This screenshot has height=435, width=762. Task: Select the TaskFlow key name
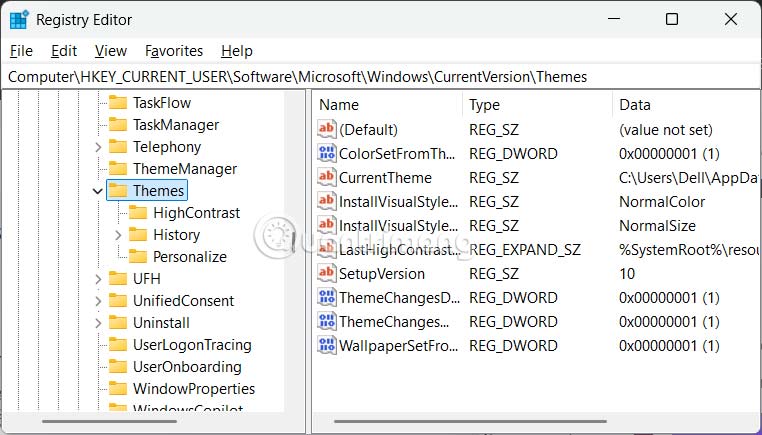tap(162, 103)
